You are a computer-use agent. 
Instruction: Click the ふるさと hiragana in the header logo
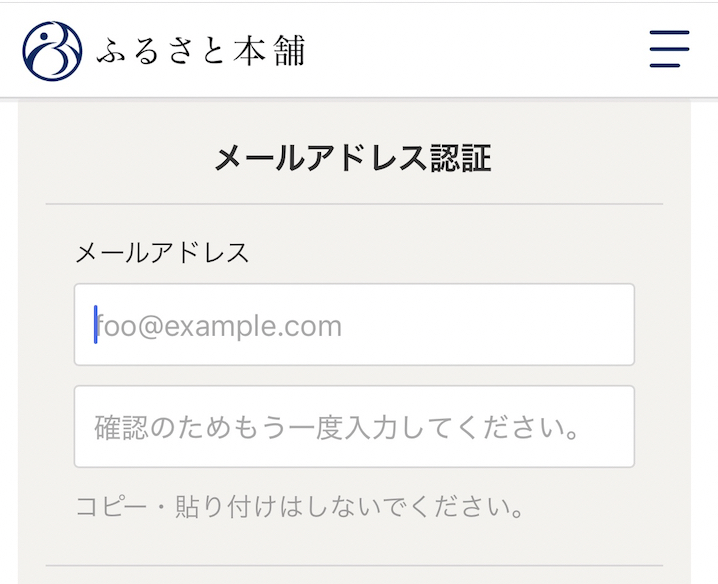(160, 50)
